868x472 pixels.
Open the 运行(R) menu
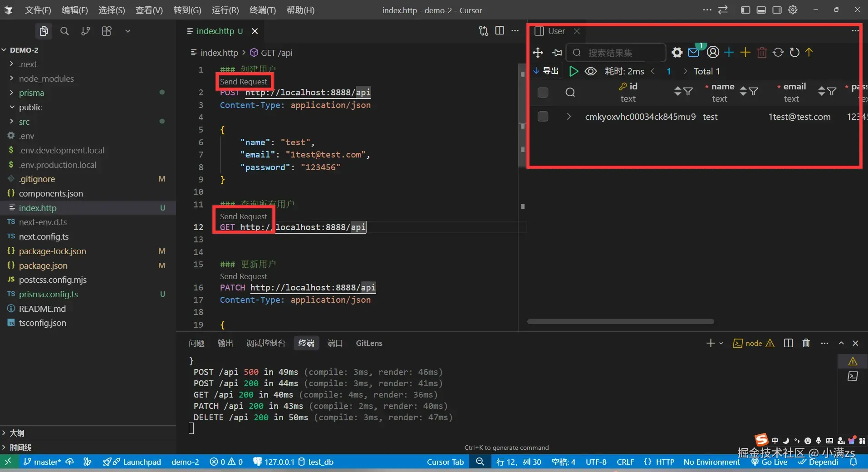(x=225, y=10)
